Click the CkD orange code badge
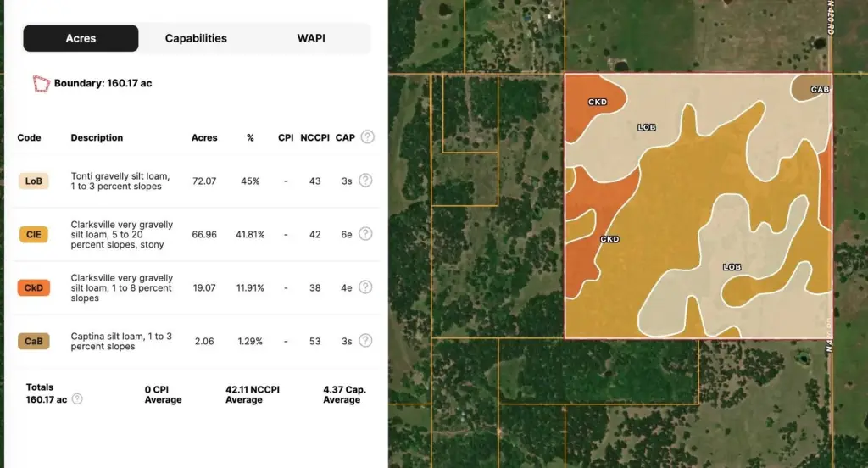Screen dimensions: 868x468 [34, 288]
